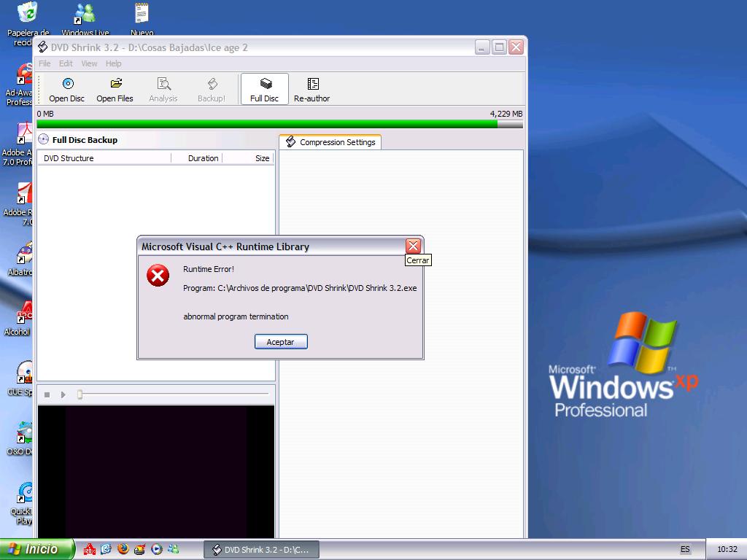Click the 'abnormal program termination' message text

tap(236, 316)
